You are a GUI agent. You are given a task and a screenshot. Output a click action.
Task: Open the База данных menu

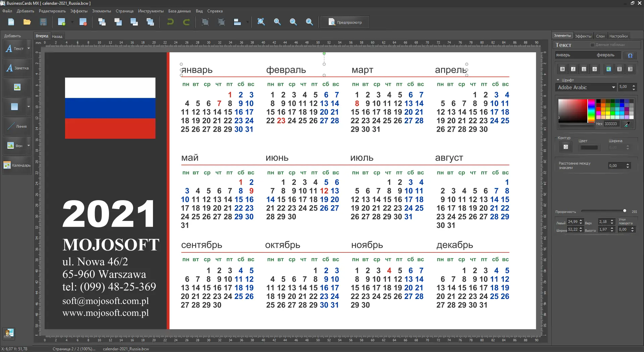click(x=179, y=11)
